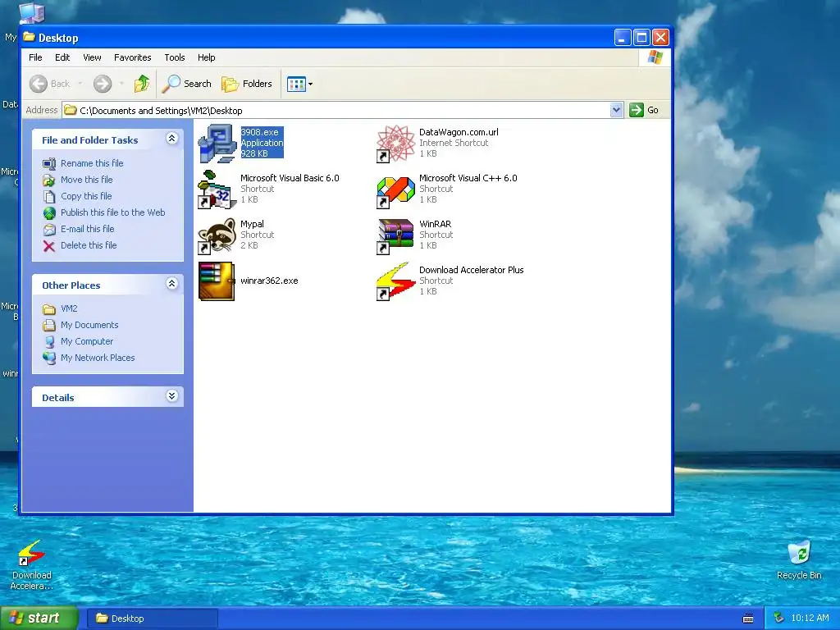
Task: Click the Search magnifier toolbar button
Action: (x=187, y=84)
